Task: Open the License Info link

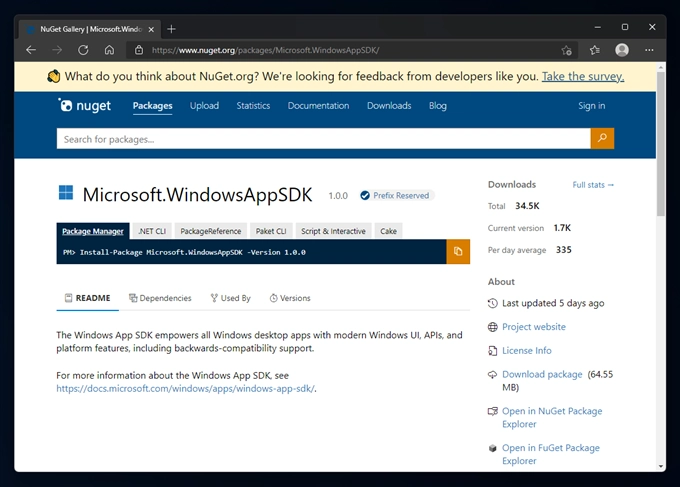Action: (527, 351)
